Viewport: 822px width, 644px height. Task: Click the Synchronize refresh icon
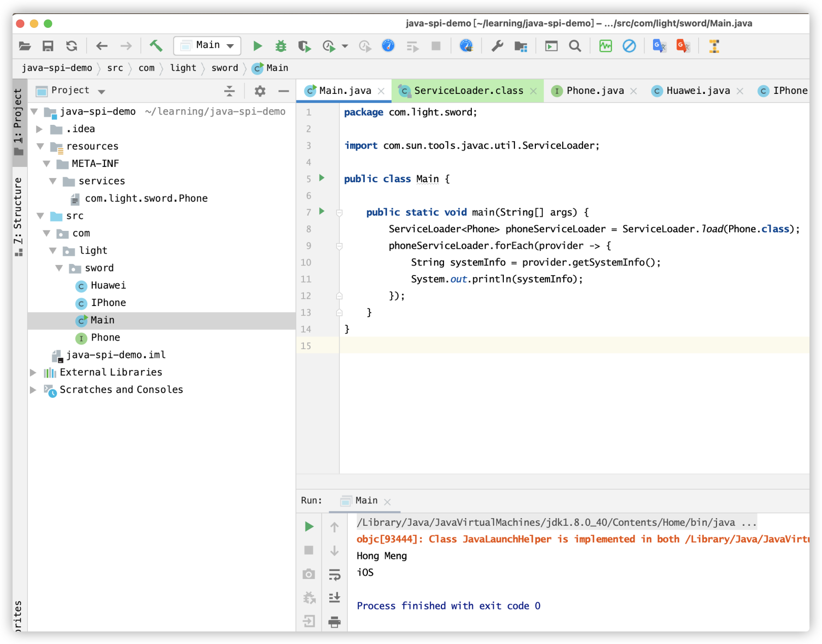72,46
